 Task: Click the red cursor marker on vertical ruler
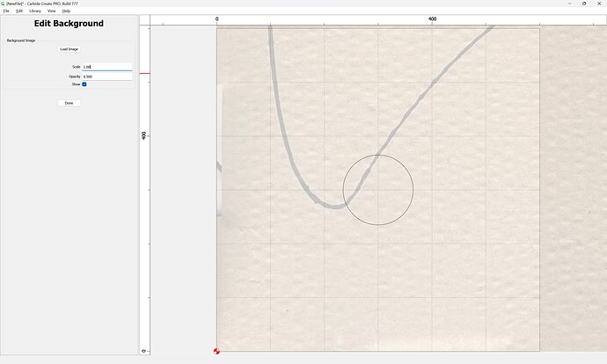tap(145, 73)
